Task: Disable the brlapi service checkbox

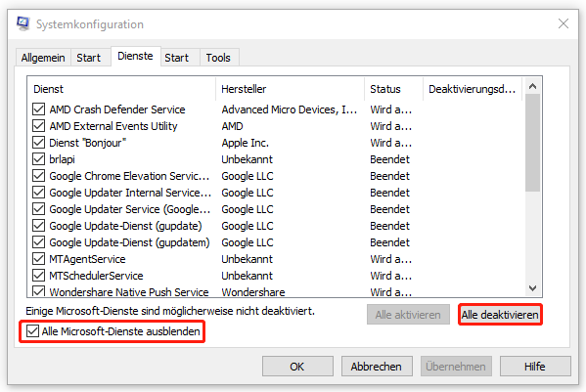Action: tap(38, 159)
